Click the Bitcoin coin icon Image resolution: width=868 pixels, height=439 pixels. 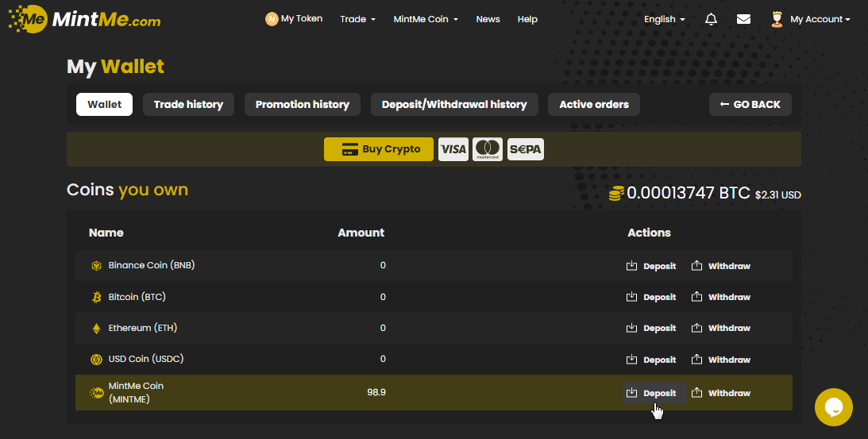click(x=96, y=297)
